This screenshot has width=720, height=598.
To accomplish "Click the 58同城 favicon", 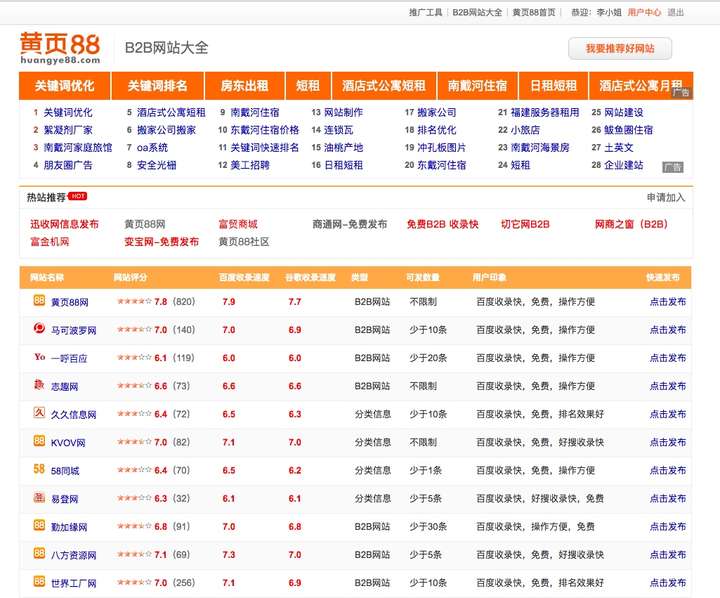I will (x=39, y=469).
